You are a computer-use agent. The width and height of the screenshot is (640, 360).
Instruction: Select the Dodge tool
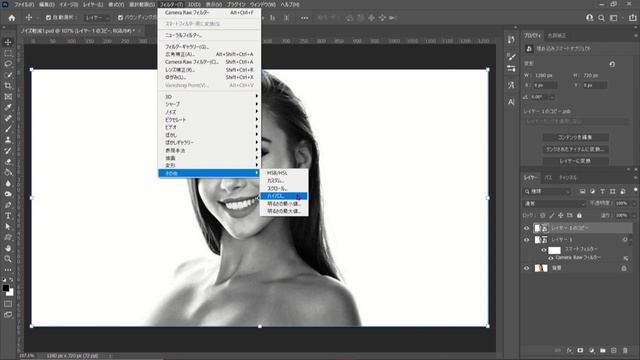click(x=8, y=194)
